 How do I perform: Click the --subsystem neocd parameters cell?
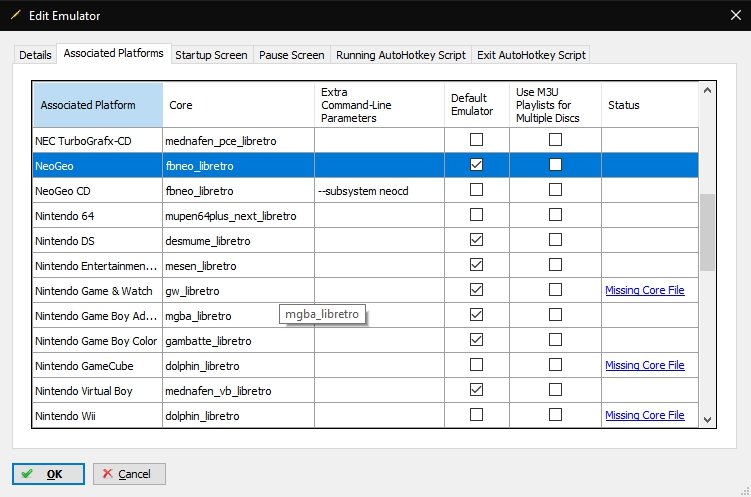pos(379,191)
